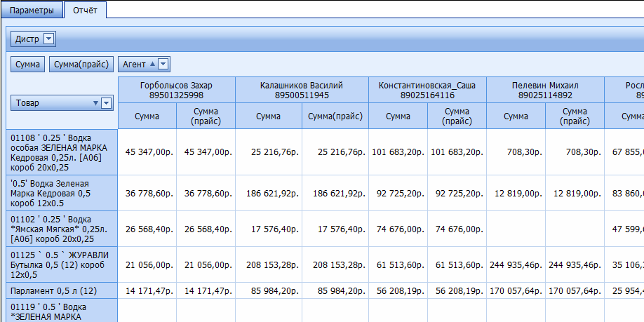Image resolution: width=644 pixels, height=322 pixels.
Task: Click the 708,30р. cell in Пелевин's Сумма (прайс) column
Action: click(x=575, y=152)
